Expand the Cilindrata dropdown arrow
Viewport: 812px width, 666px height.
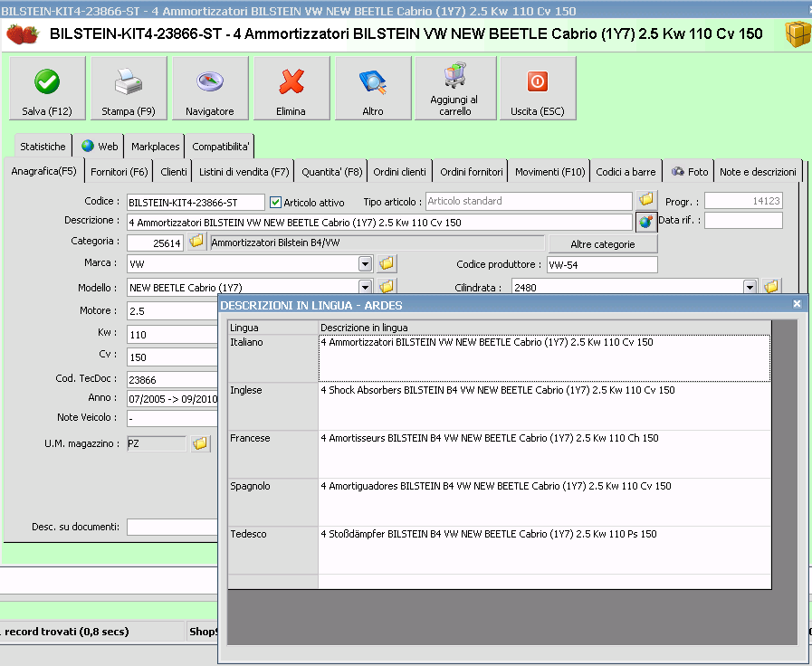coord(750,287)
